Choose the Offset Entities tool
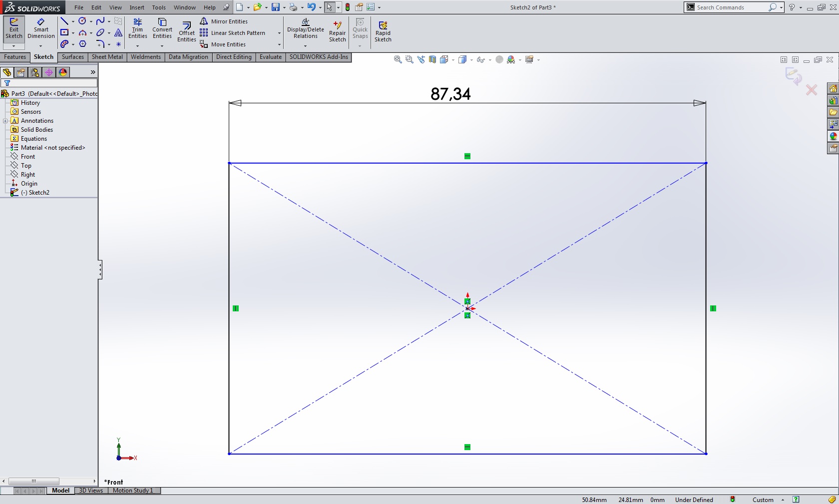The width and height of the screenshot is (839, 504). point(186,32)
